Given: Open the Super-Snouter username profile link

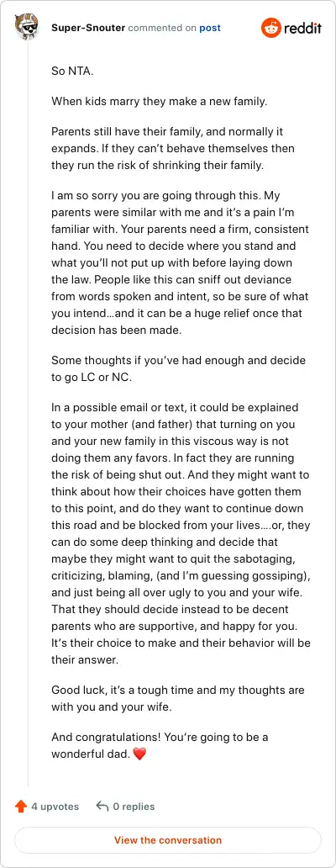Looking at the screenshot, I should pyautogui.click(x=88, y=28).
